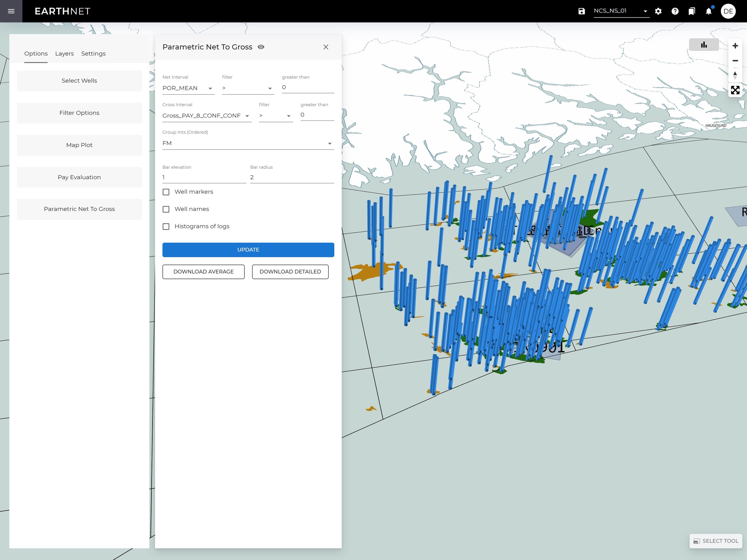The image size is (747, 560).
Task: Reset map north compass arrow
Action: (735, 75)
